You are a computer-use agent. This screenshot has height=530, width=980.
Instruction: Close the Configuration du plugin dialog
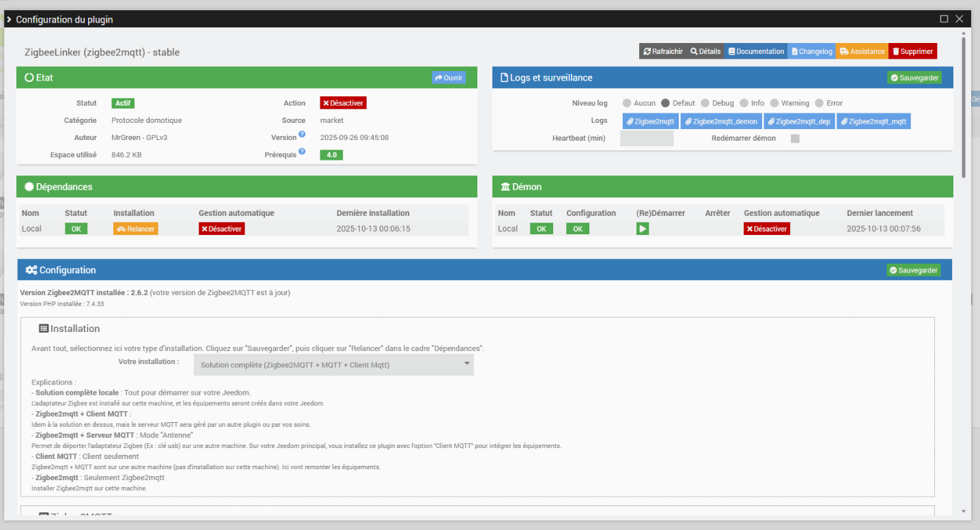960,19
